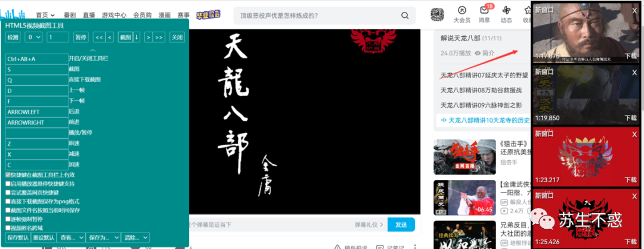Image resolution: width=644 pixels, height=249 pixels.
Task: Click double left arrow rewind button
Action: coord(99,38)
